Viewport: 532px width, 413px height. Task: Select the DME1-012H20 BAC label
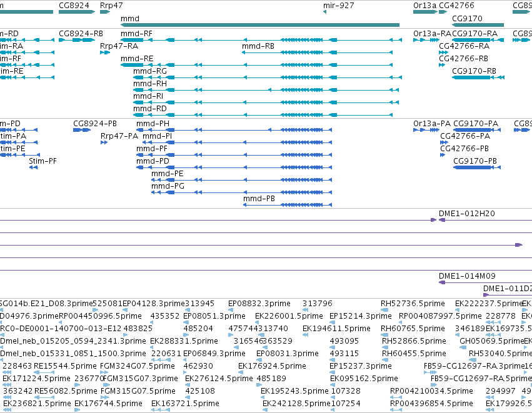click(467, 214)
